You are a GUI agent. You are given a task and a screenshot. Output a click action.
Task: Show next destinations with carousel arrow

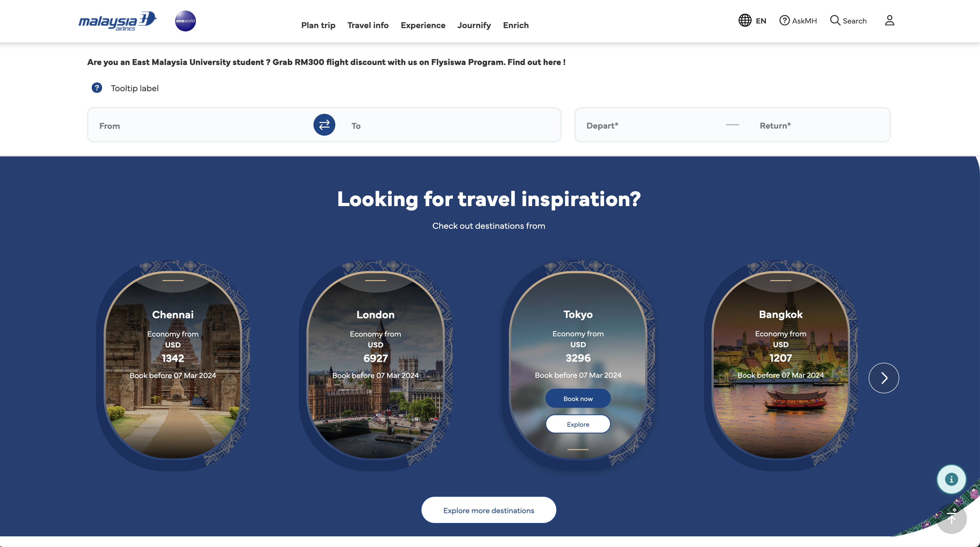coord(884,378)
